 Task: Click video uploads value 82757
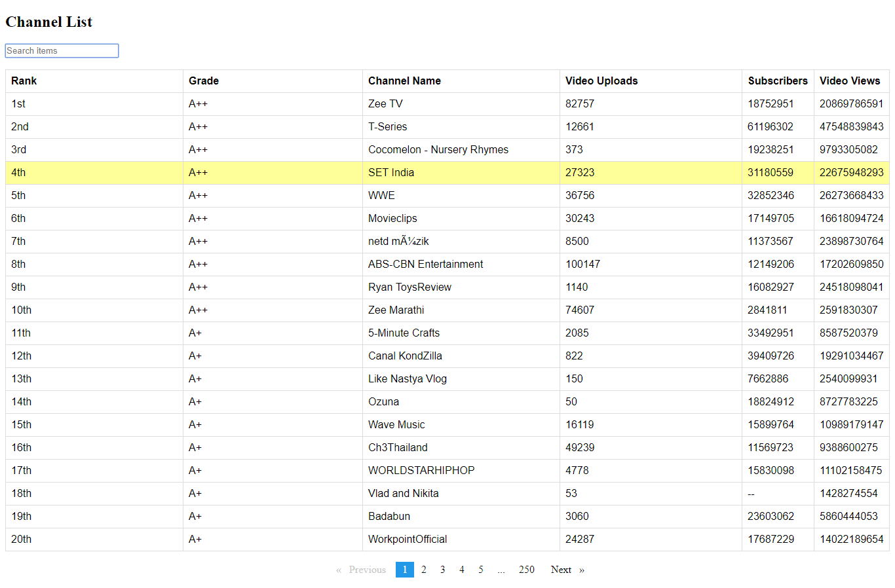[580, 104]
